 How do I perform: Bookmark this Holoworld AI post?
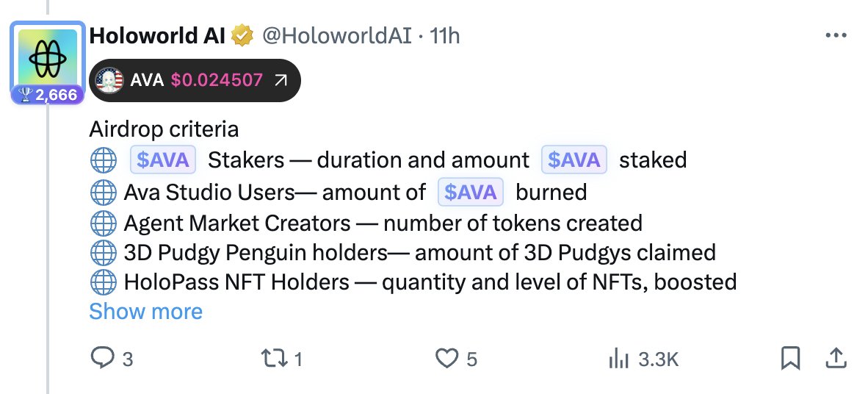pyautogui.click(x=790, y=358)
